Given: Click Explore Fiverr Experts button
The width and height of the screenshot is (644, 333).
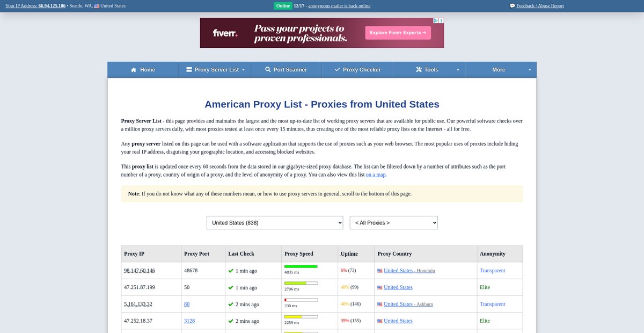Looking at the screenshot, I should tap(398, 33).
